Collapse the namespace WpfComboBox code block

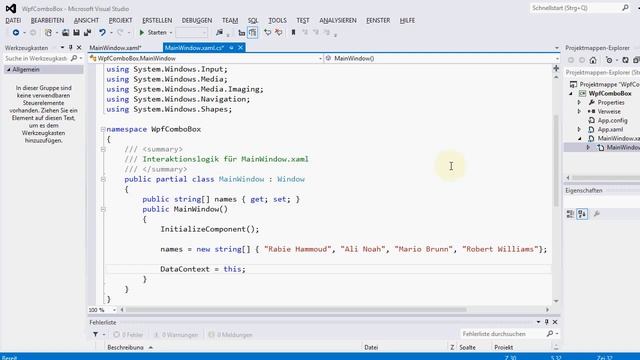pos(103,129)
